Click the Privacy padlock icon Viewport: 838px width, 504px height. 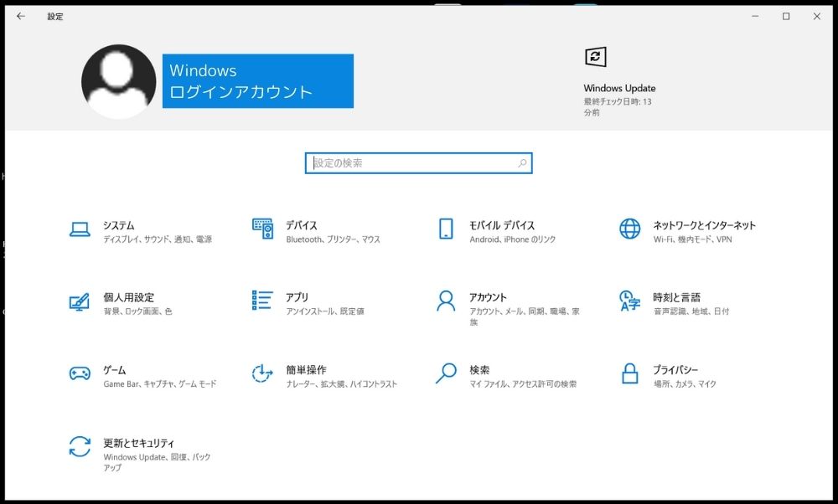pyautogui.click(x=629, y=373)
